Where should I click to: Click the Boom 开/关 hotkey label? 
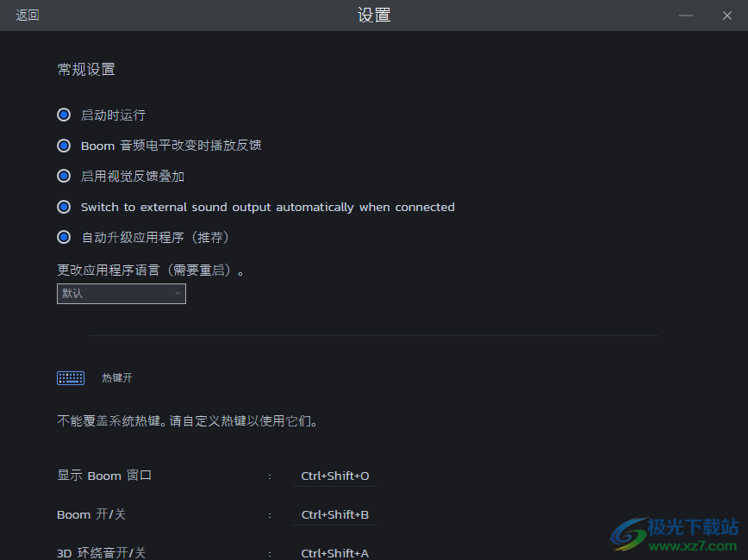point(90,513)
